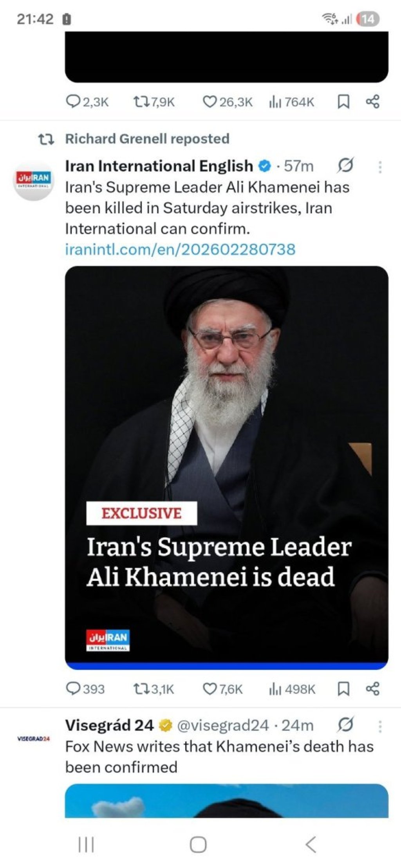This screenshot has width=401, height=868.
Task: Open Android recent apps button
Action: (86, 844)
